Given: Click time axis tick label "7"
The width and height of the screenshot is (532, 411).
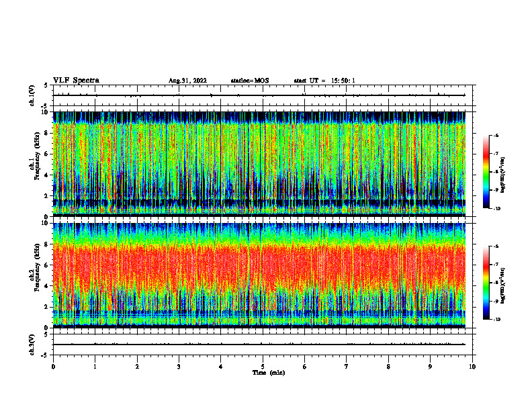Looking at the screenshot, I should tap(347, 367).
